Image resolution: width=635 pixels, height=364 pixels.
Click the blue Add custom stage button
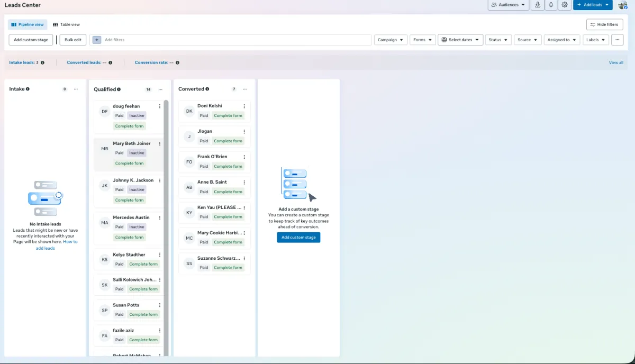[298, 238]
